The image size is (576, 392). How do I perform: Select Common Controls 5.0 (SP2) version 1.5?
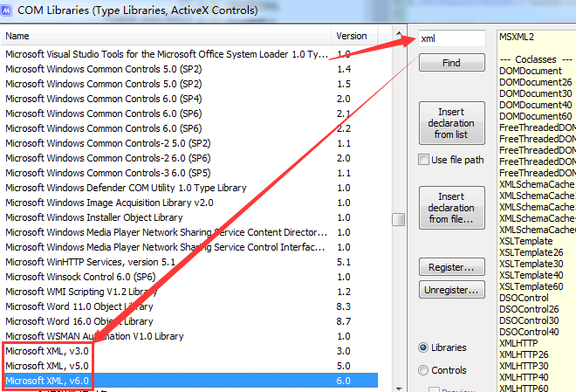(x=189, y=84)
